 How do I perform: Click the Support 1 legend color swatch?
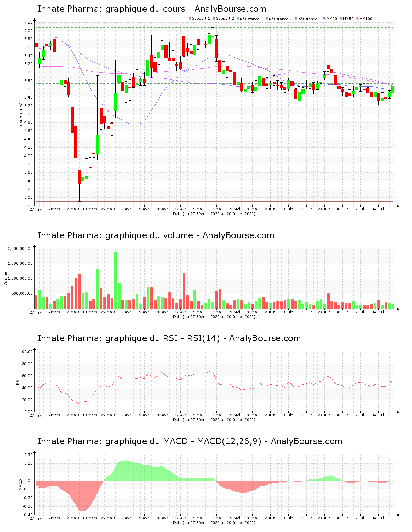[190, 19]
